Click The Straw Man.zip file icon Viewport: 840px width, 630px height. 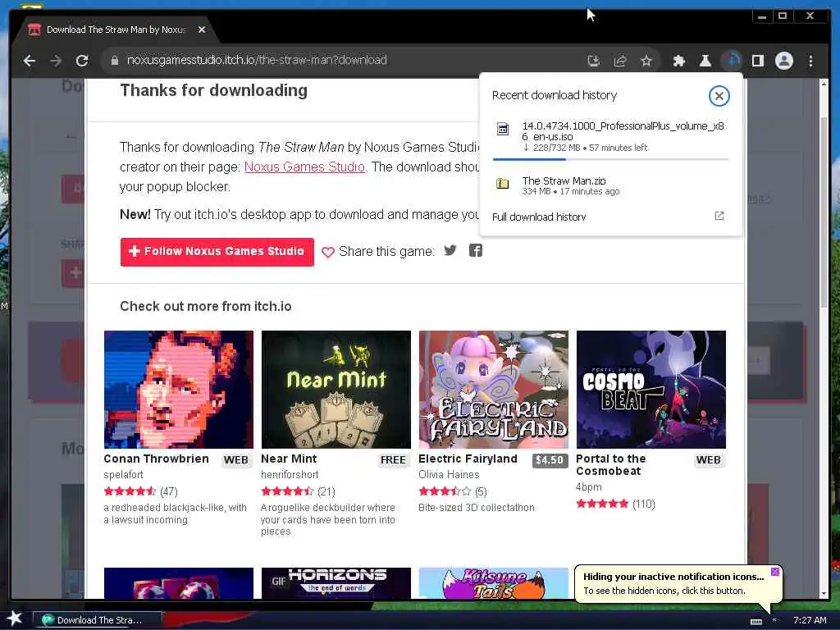click(x=503, y=184)
